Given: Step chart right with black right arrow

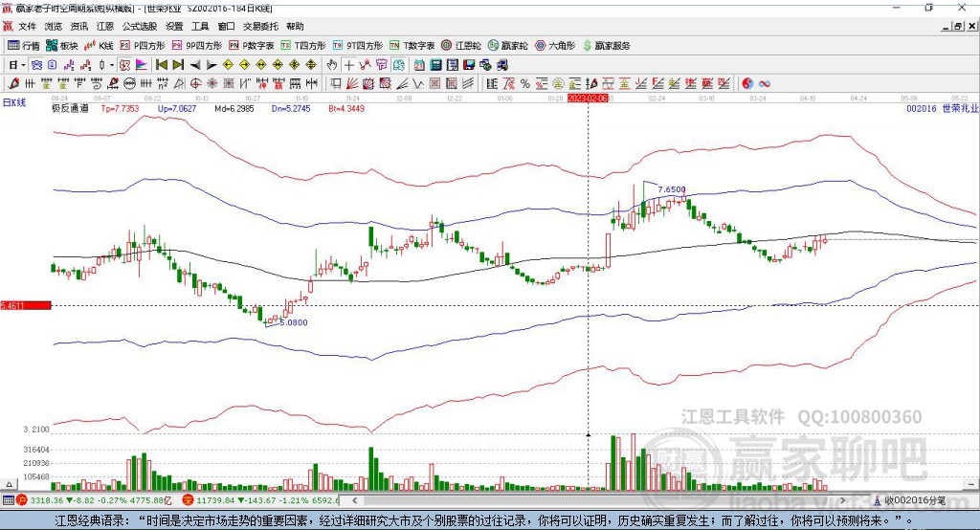Looking at the screenshot, I should (212, 65).
